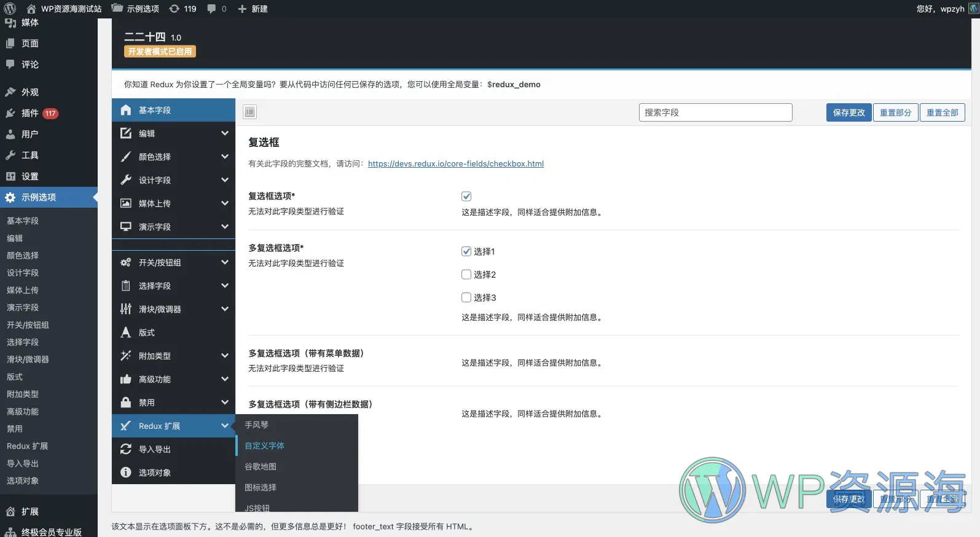Click the brush icon of 颜色选择

[126, 157]
